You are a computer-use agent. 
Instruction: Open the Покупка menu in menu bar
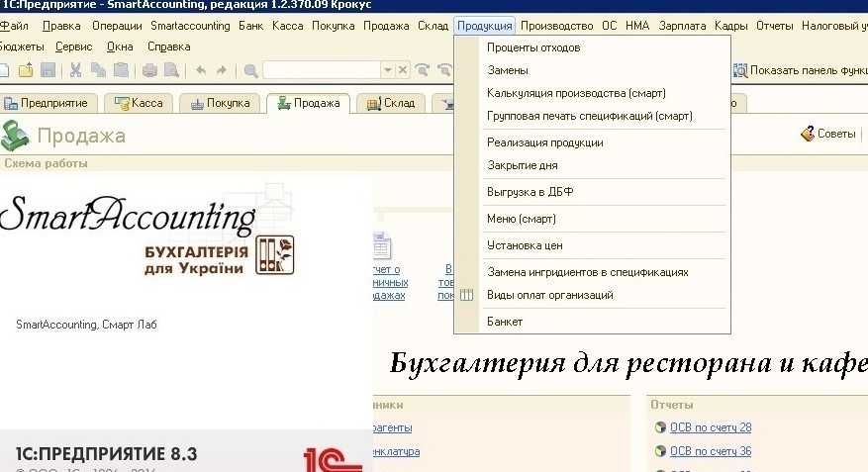pos(333,26)
